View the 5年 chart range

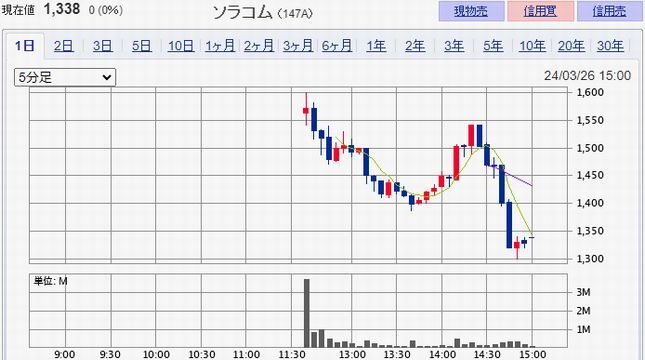click(x=493, y=46)
